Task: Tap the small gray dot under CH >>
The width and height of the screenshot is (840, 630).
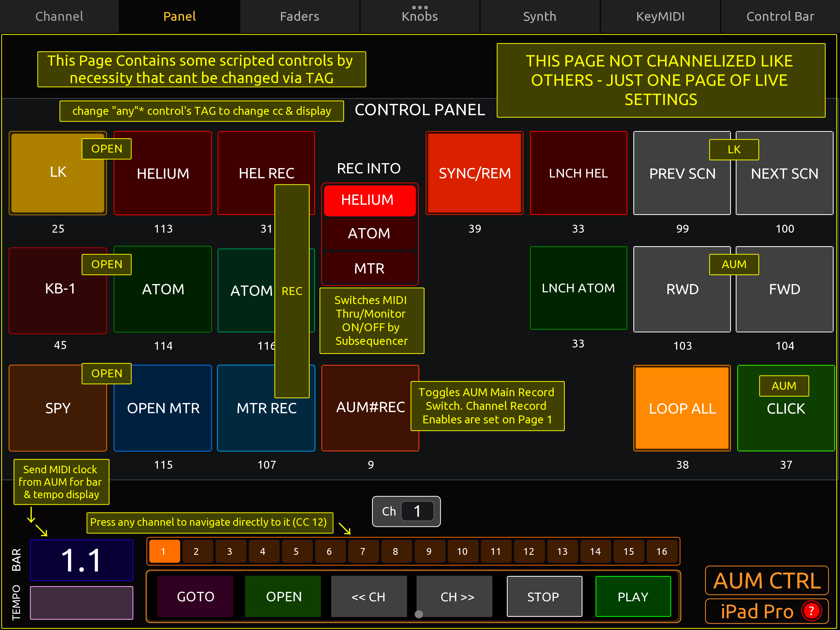Action: coord(419,614)
